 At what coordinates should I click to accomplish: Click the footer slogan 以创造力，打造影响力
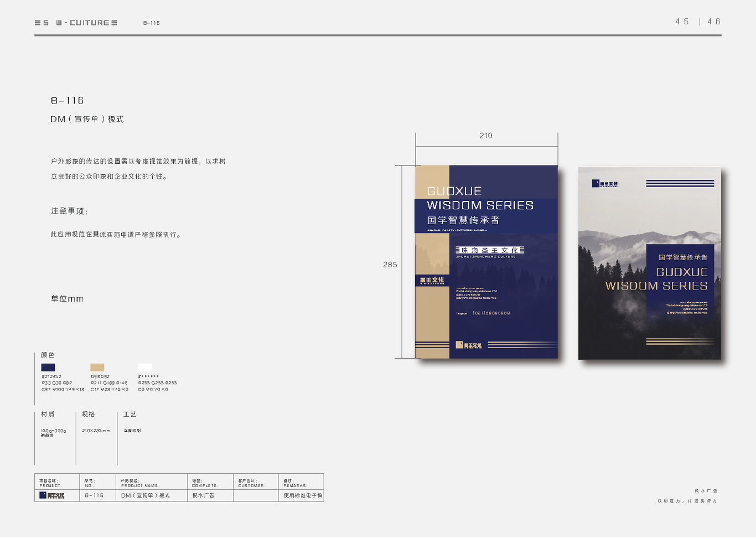coord(687,501)
